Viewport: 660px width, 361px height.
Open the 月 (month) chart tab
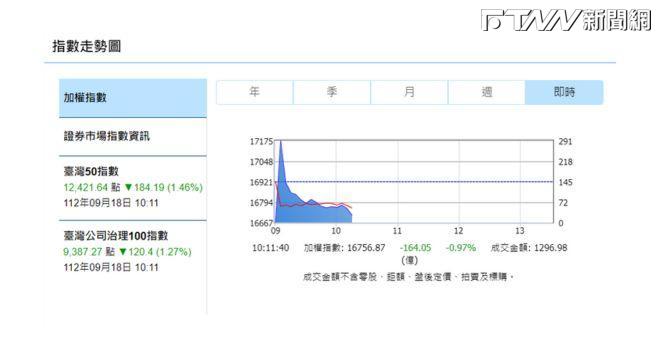point(409,92)
